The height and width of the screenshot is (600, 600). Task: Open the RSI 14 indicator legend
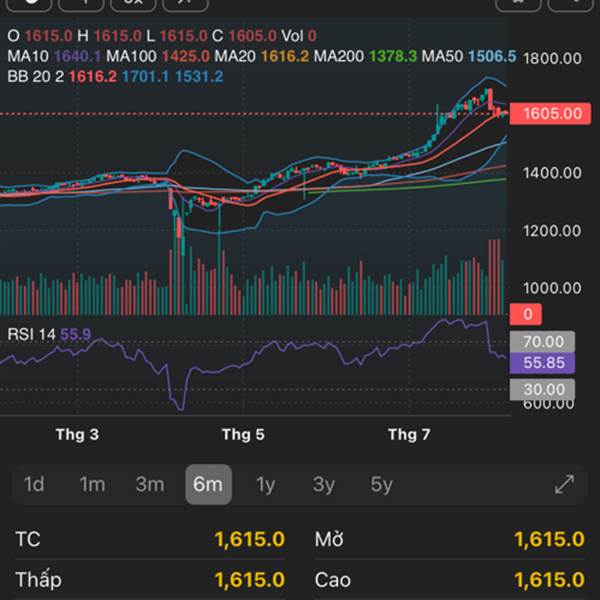(x=49, y=334)
